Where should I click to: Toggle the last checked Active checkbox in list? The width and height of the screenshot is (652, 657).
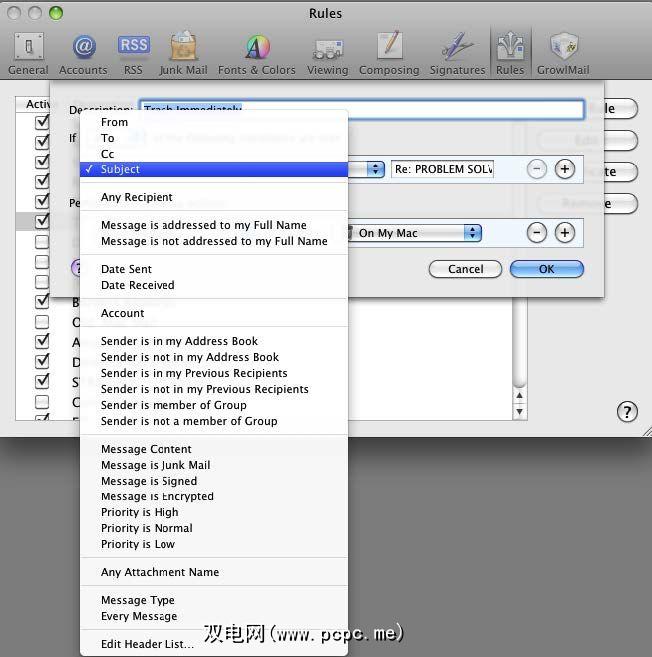(x=42, y=381)
